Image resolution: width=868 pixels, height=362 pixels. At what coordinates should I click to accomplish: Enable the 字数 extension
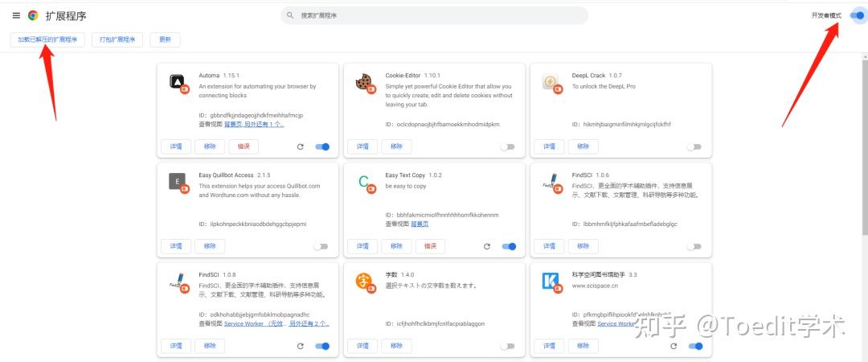pyautogui.click(x=507, y=346)
